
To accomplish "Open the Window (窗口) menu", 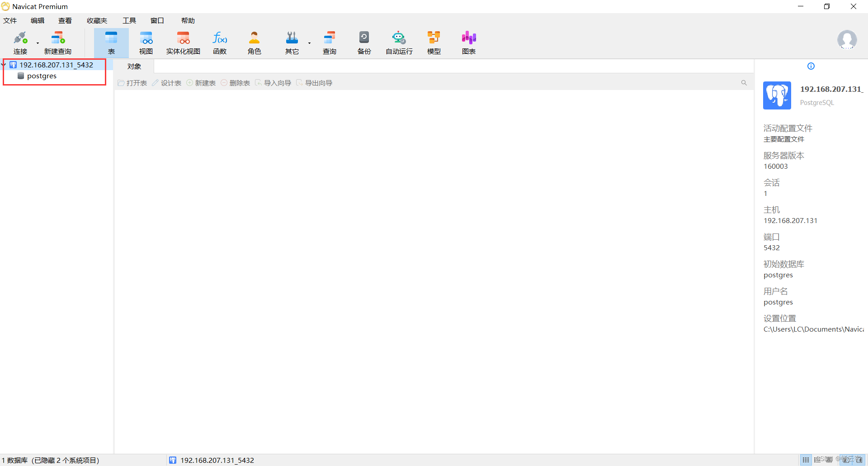I will (157, 21).
